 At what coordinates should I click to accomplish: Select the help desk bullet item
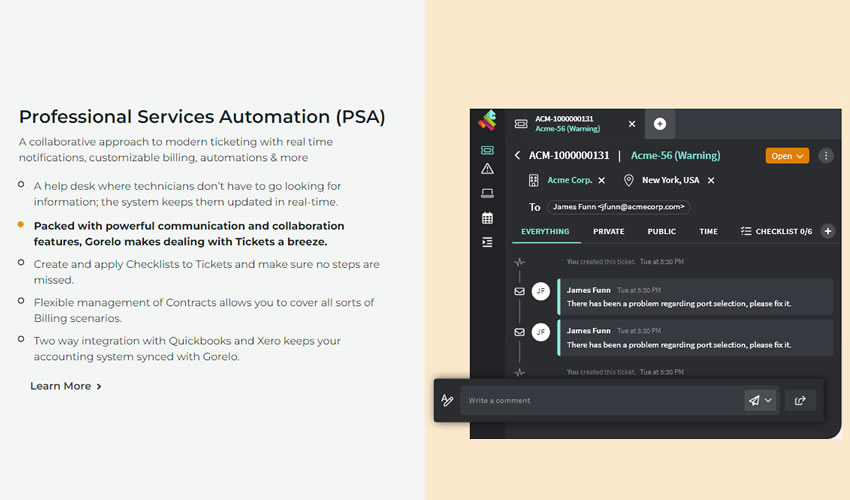pos(187,194)
